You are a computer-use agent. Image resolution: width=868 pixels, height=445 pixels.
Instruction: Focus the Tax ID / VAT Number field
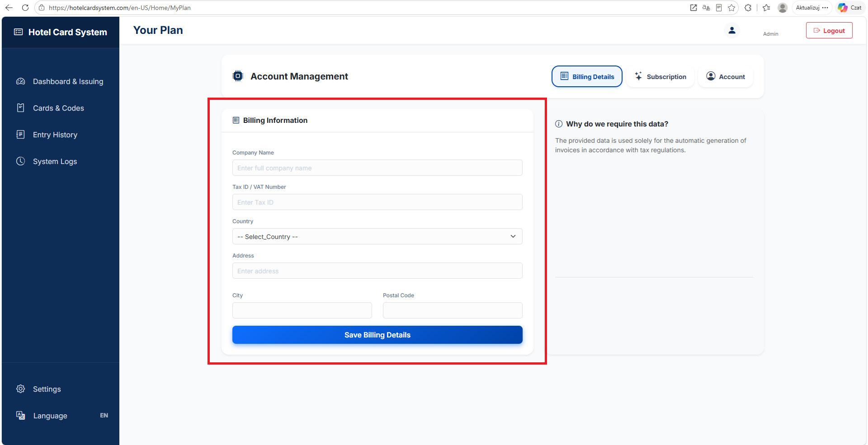pos(377,202)
